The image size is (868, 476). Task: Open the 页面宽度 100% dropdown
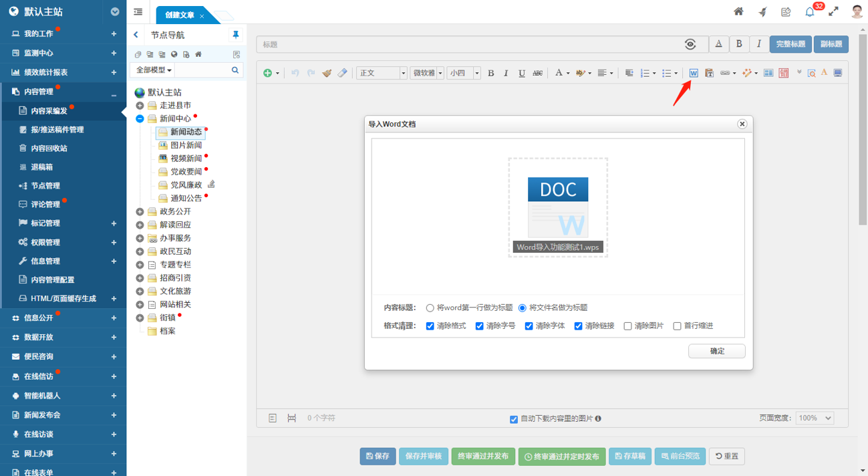(x=814, y=418)
